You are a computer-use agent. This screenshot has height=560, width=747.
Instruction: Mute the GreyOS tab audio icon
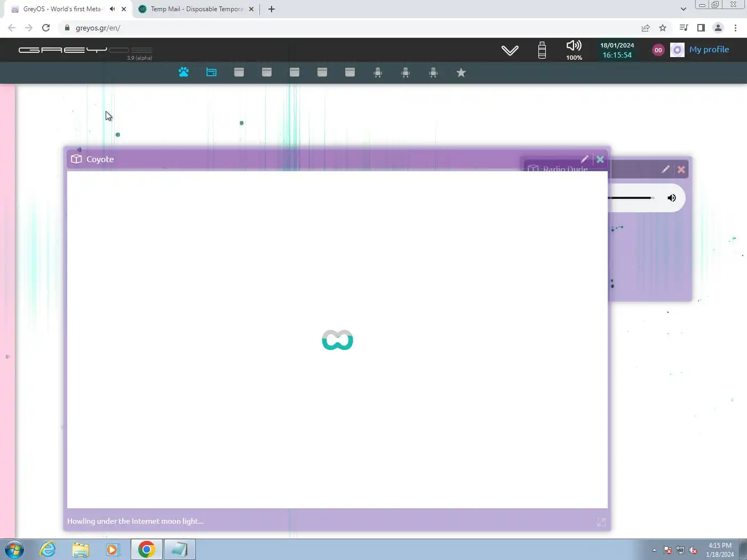point(112,9)
